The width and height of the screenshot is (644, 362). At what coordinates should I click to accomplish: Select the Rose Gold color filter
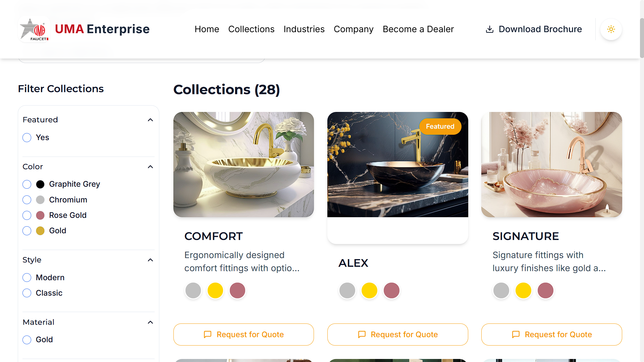click(x=26, y=215)
